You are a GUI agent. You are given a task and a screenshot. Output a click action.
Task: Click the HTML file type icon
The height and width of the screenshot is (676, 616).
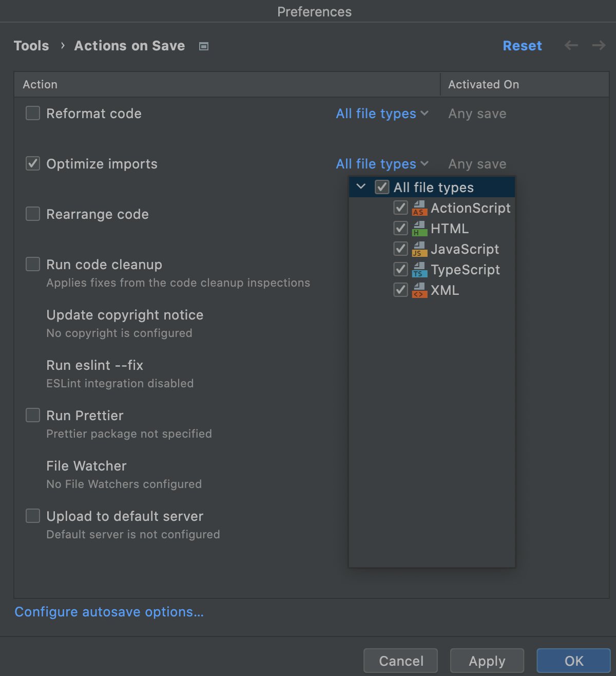pos(419,229)
